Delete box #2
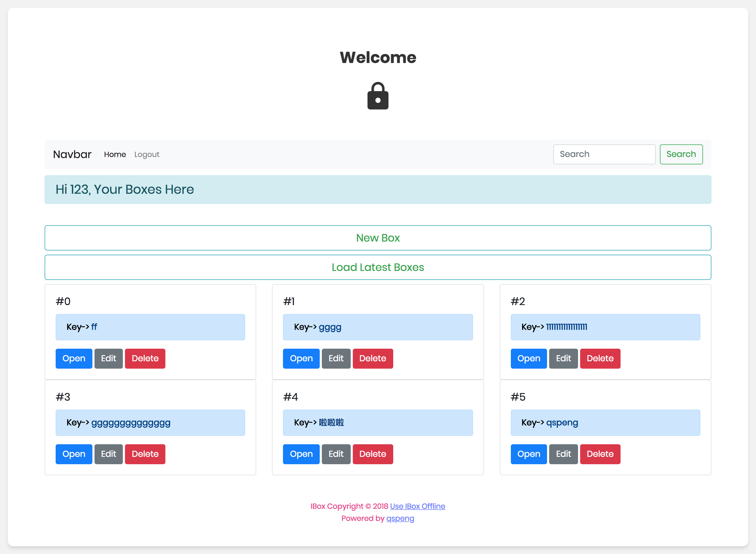Image resolution: width=756 pixels, height=554 pixels. coord(600,358)
